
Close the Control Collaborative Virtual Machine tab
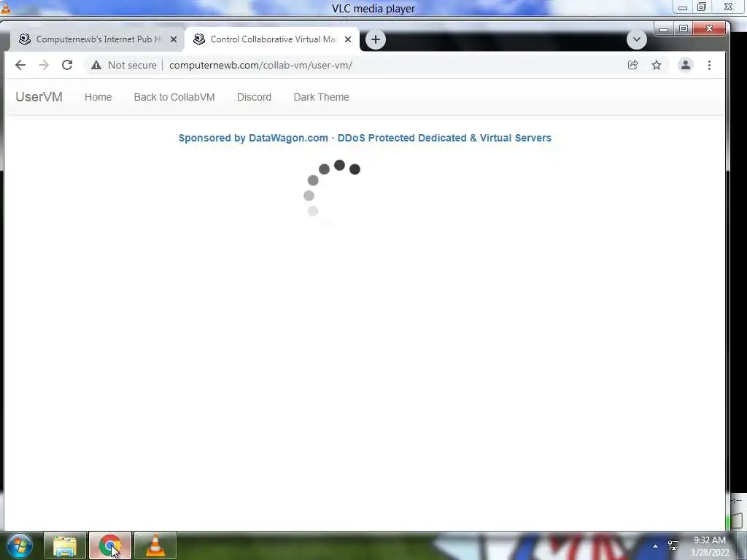348,39
